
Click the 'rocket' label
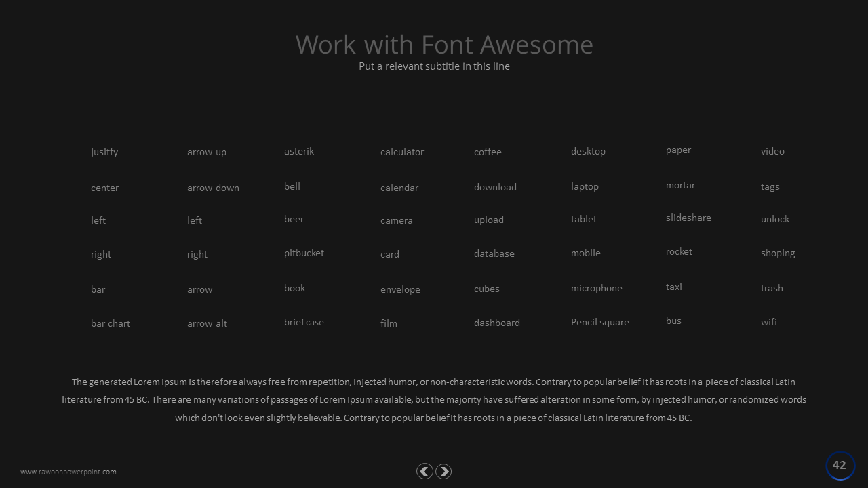coord(679,251)
